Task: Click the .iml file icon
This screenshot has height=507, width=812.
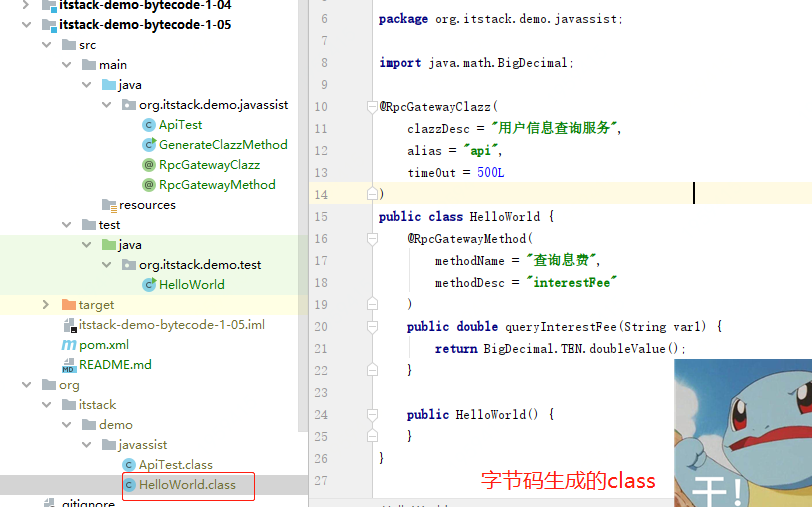Action: [69, 325]
